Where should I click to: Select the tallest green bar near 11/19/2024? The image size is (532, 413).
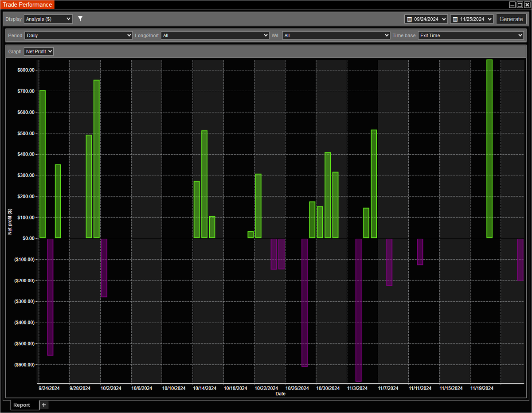[x=489, y=149]
